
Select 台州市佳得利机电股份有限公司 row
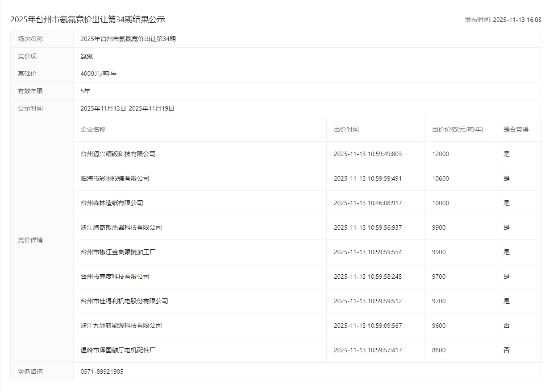pyautogui.click(x=124, y=301)
